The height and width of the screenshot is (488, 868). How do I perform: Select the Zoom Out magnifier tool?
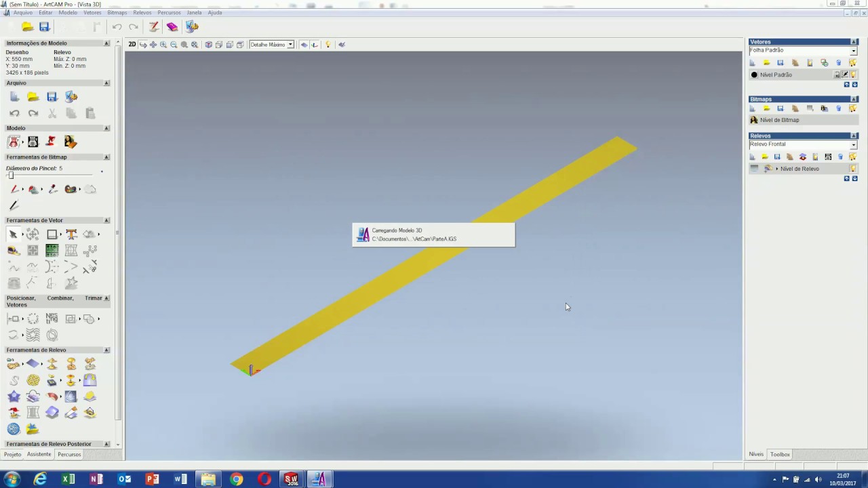pos(174,45)
